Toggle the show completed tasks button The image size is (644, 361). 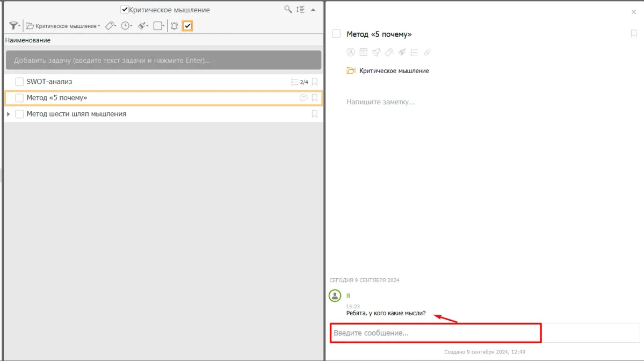click(x=187, y=26)
